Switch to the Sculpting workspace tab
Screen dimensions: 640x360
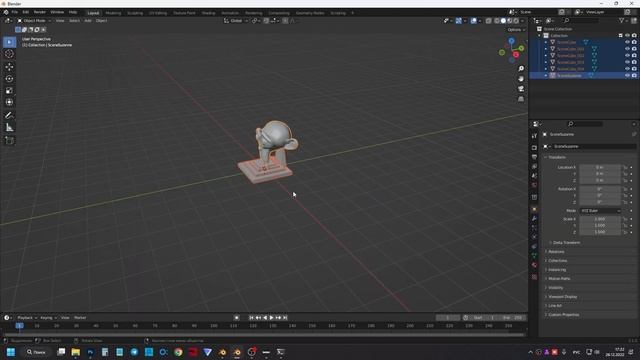point(135,13)
